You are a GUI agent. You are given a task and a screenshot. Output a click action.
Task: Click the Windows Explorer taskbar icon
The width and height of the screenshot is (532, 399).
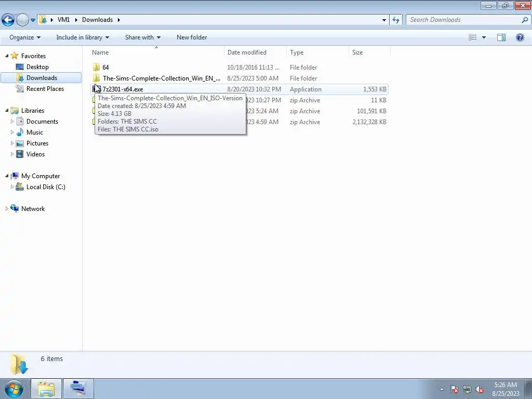46,389
